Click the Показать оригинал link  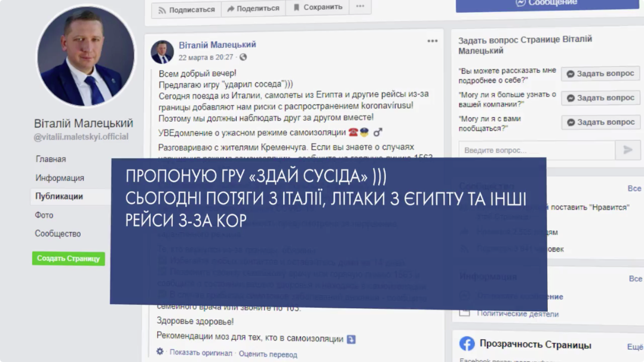201,352
